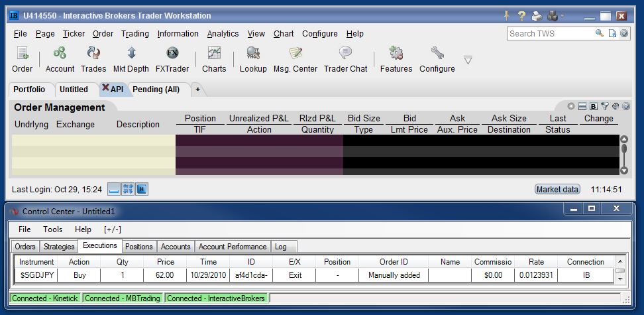Screen dimensions: 644x315
Task: Open the Trading menu
Action: click(135, 34)
